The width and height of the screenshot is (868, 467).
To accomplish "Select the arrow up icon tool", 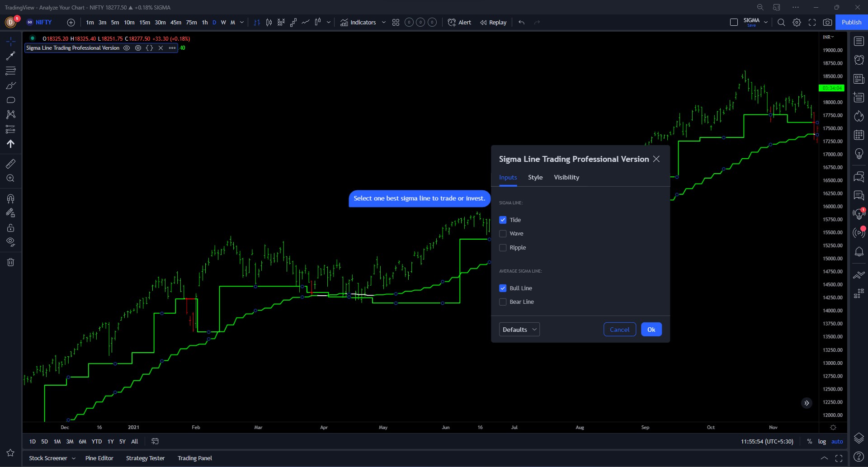I will coord(10,144).
